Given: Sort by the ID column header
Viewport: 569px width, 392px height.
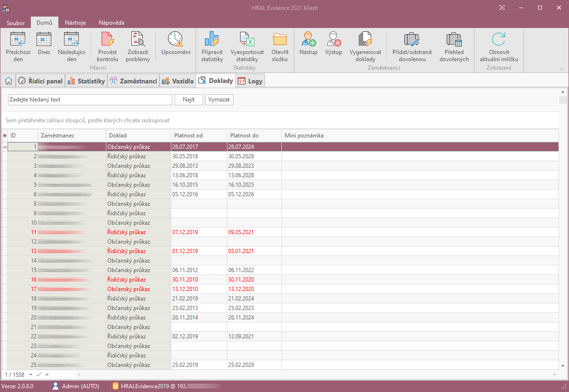Looking at the screenshot, I should click(x=22, y=136).
